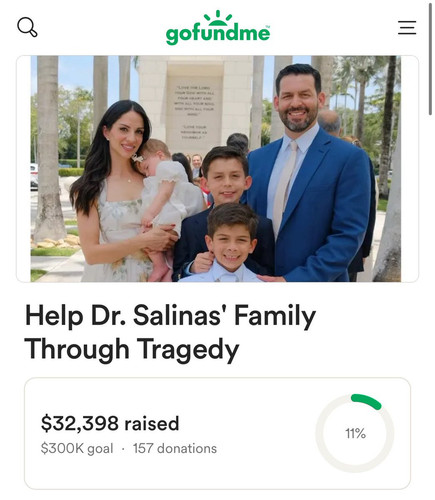Viewport: 435px width, 500px height.
Task: Click the green arc of the progress ring
Action: click(x=367, y=401)
